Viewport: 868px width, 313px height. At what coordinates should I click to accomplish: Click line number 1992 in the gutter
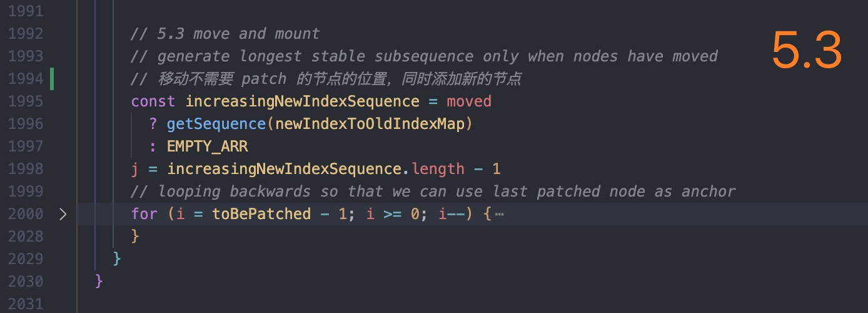coord(26,34)
